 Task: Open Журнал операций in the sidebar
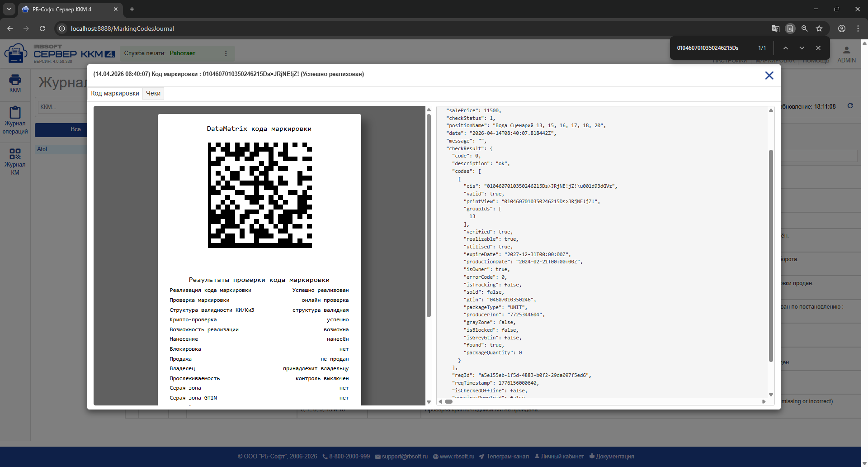15,120
